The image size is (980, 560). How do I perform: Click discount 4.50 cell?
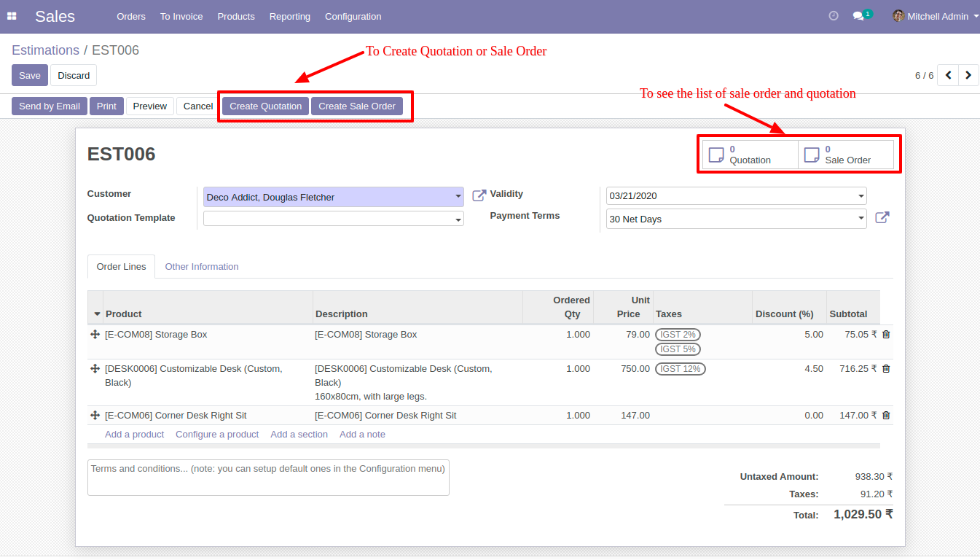point(789,383)
